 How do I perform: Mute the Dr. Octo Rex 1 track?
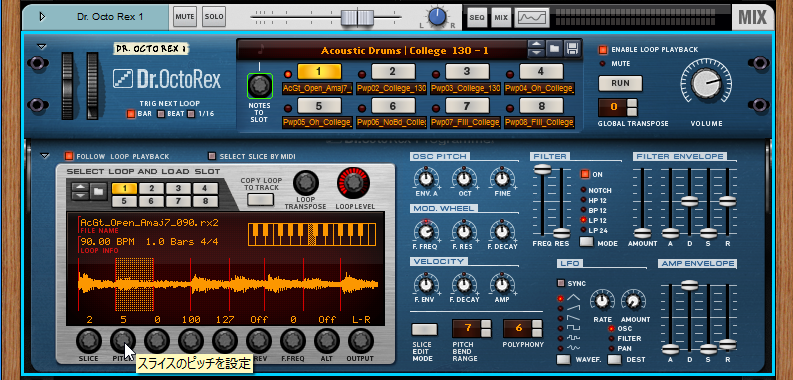point(185,17)
